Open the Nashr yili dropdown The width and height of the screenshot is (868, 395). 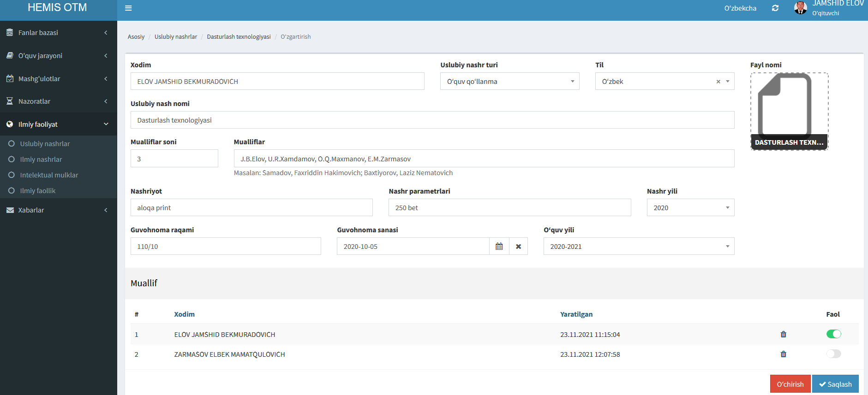pyautogui.click(x=690, y=207)
